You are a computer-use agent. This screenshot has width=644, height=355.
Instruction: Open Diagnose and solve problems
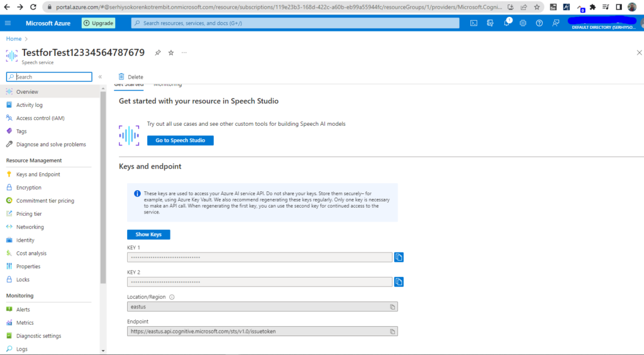tap(50, 144)
